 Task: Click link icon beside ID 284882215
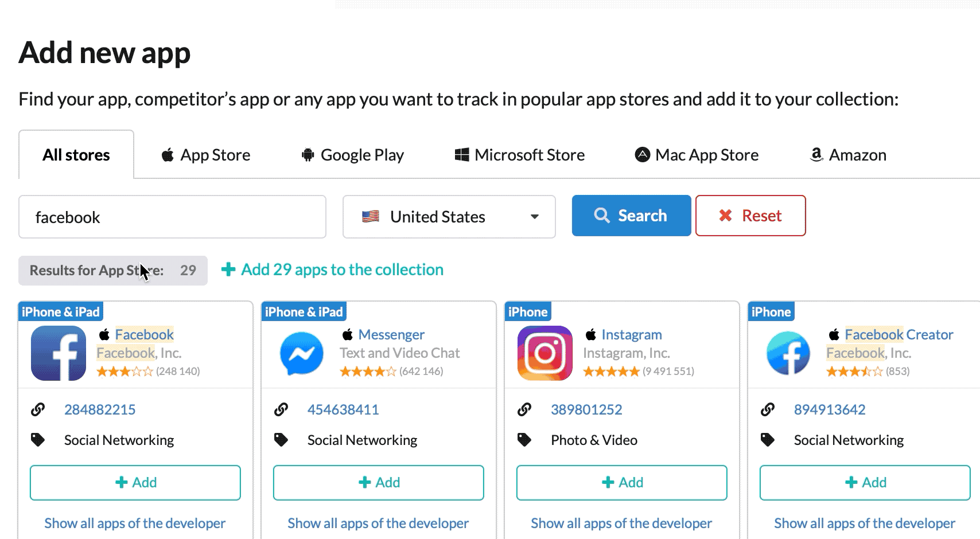[x=38, y=409]
